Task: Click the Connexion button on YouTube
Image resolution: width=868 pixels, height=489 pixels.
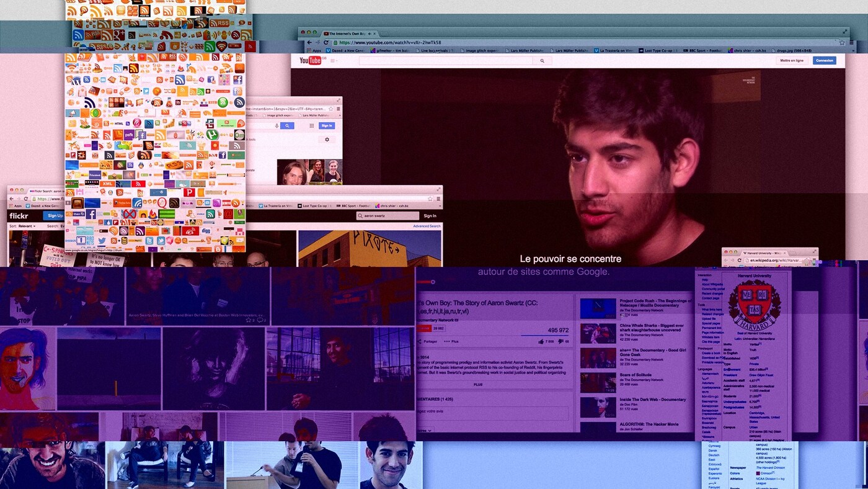Action: (824, 60)
